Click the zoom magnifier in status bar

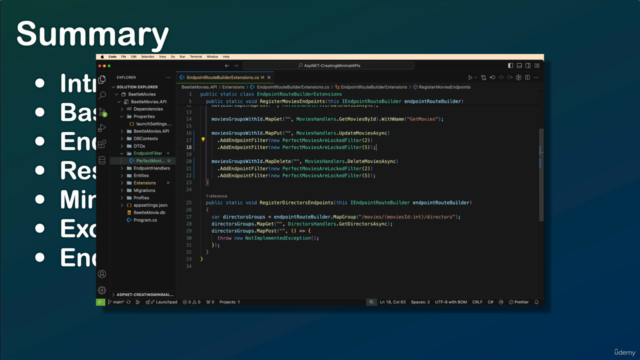371,302
